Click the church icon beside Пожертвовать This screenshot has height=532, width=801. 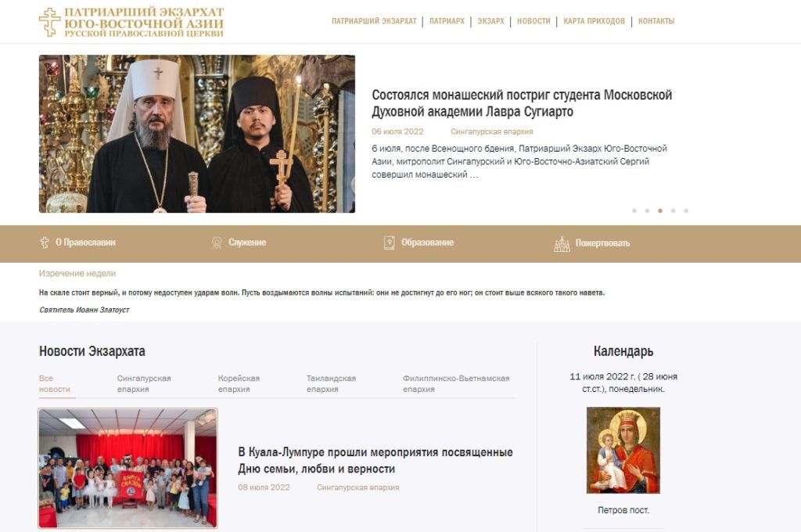pyautogui.click(x=562, y=244)
